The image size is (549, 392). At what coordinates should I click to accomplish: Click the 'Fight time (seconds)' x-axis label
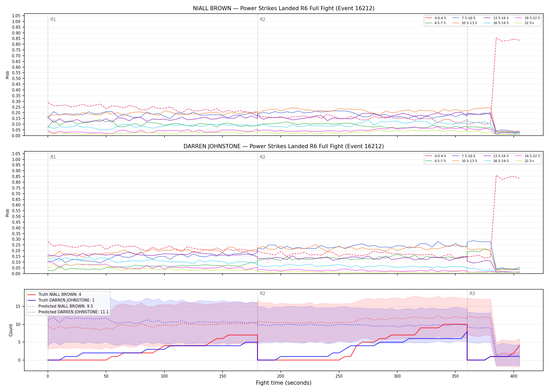(284, 383)
